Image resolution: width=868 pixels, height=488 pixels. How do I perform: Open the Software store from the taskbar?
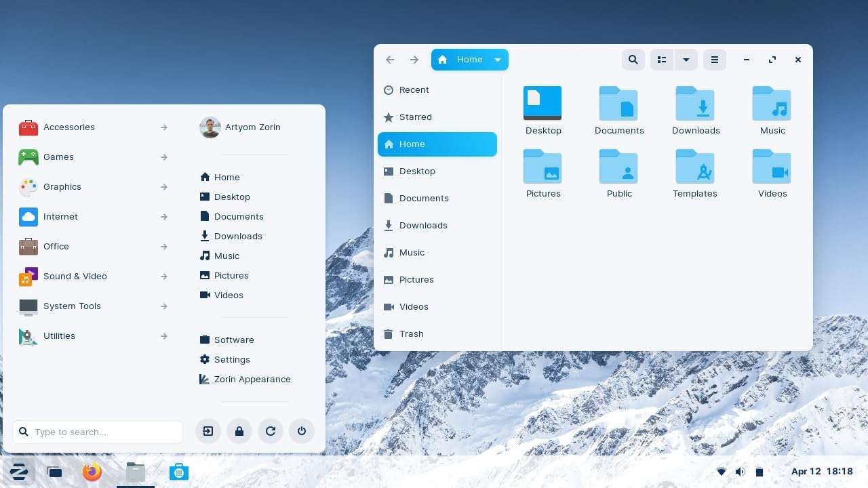(178, 472)
